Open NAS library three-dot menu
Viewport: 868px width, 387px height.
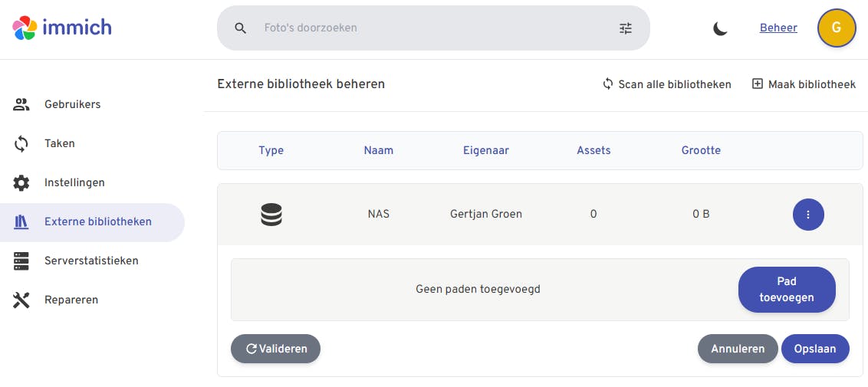[x=808, y=215]
